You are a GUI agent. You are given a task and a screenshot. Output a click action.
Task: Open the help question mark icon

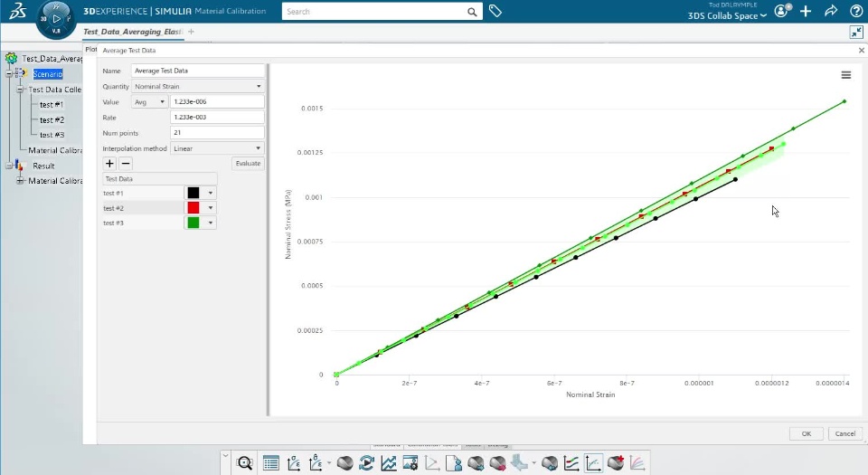pyautogui.click(x=856, y=11)
